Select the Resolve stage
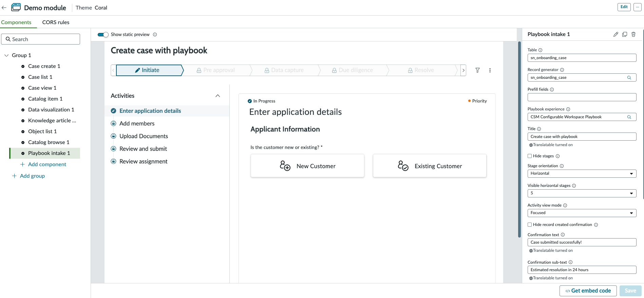The image size is (644, 298). pos(421,70)
